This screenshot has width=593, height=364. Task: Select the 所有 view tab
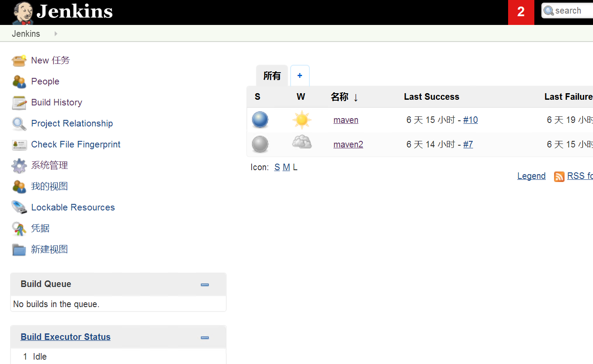(x=272, y=76)
